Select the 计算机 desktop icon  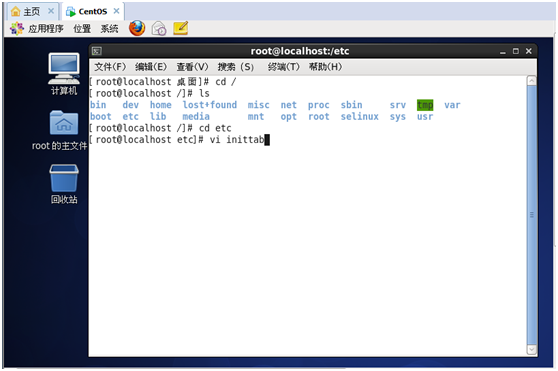tap(64, 74)
